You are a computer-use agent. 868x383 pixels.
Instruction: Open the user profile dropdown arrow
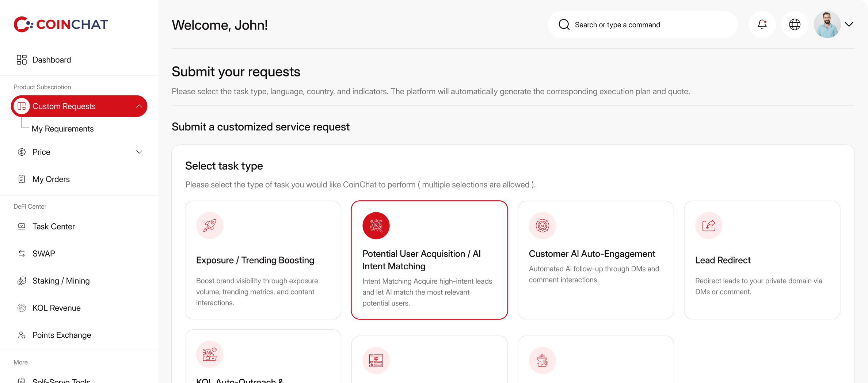tap(849, 24)
